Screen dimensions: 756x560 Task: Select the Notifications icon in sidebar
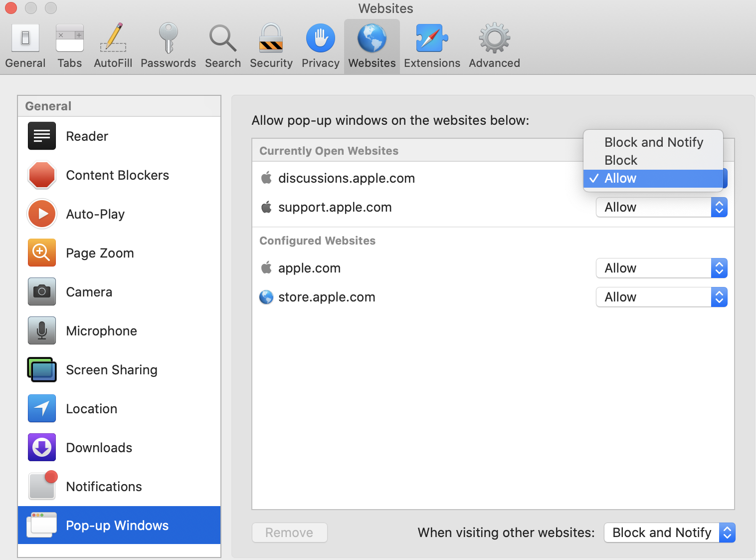[43, 485]
